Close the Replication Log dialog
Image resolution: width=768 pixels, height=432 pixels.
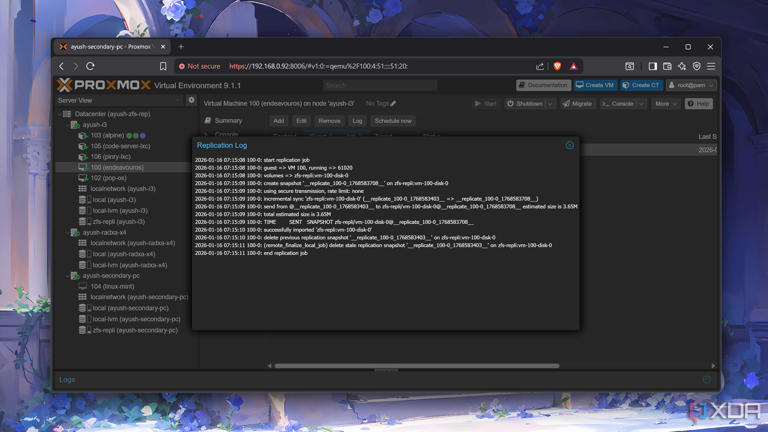569,145
